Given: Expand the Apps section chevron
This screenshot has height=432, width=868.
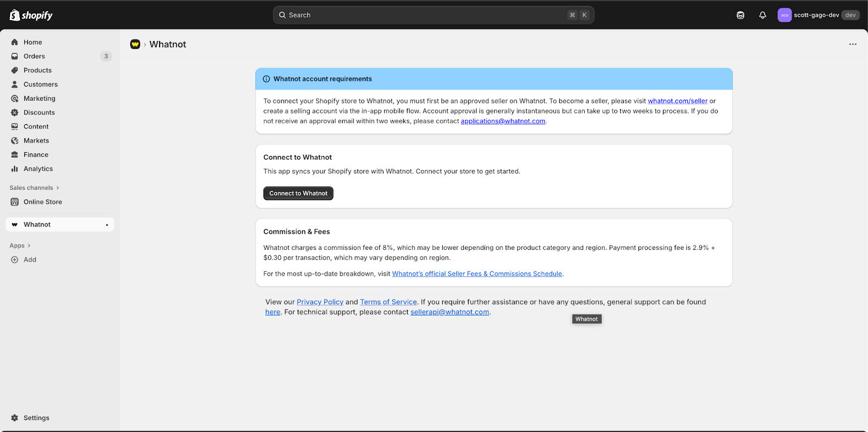Looking at the screenshot, I should coord(29,246).
